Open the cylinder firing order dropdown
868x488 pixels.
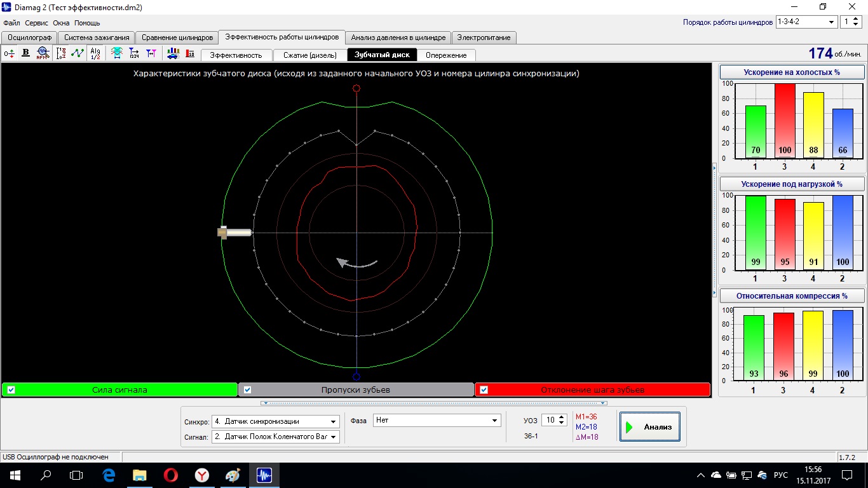click(x=806, y=22)
